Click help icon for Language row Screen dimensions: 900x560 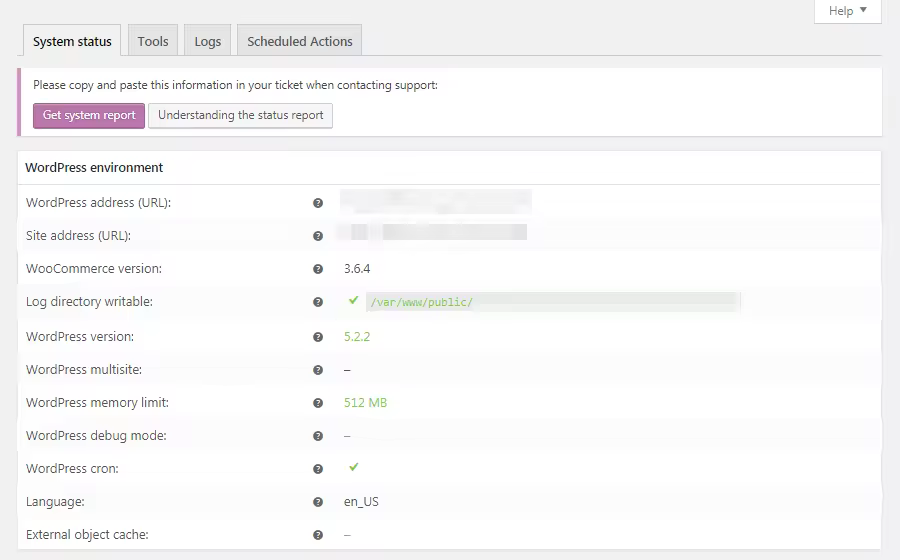coord(318,502)
